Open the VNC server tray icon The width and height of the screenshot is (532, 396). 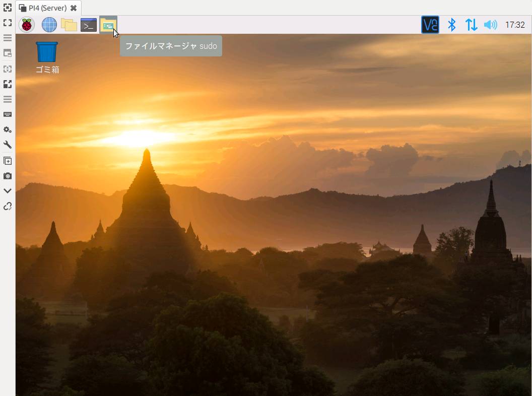click(430, 25)
